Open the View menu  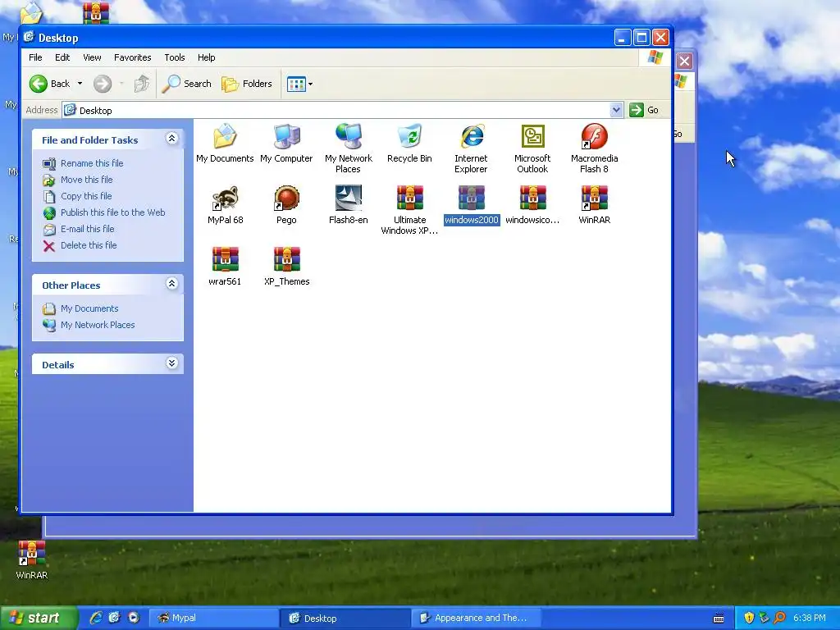click(92, 57)
